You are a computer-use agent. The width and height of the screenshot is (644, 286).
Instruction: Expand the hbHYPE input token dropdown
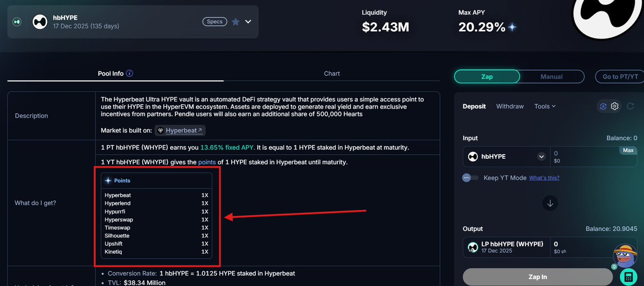click(541, 156)
